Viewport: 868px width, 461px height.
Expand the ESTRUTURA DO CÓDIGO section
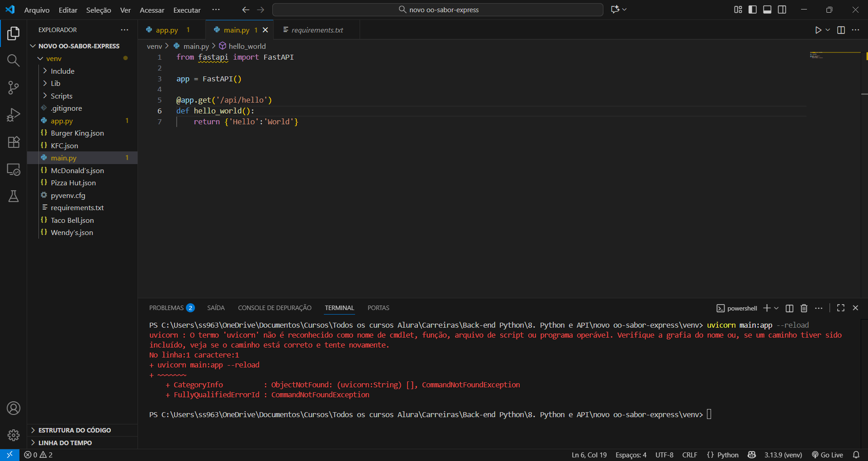75,430
